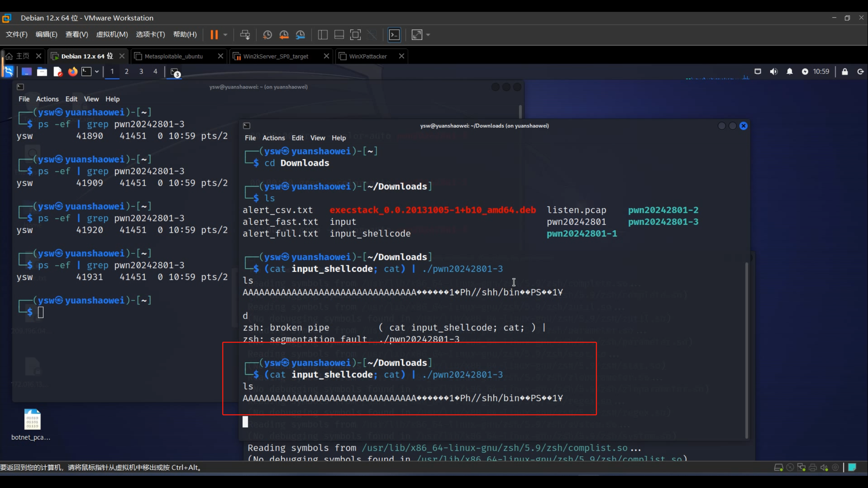Click the take snapshot icon
Screen dimensions: 868x488
267,35
